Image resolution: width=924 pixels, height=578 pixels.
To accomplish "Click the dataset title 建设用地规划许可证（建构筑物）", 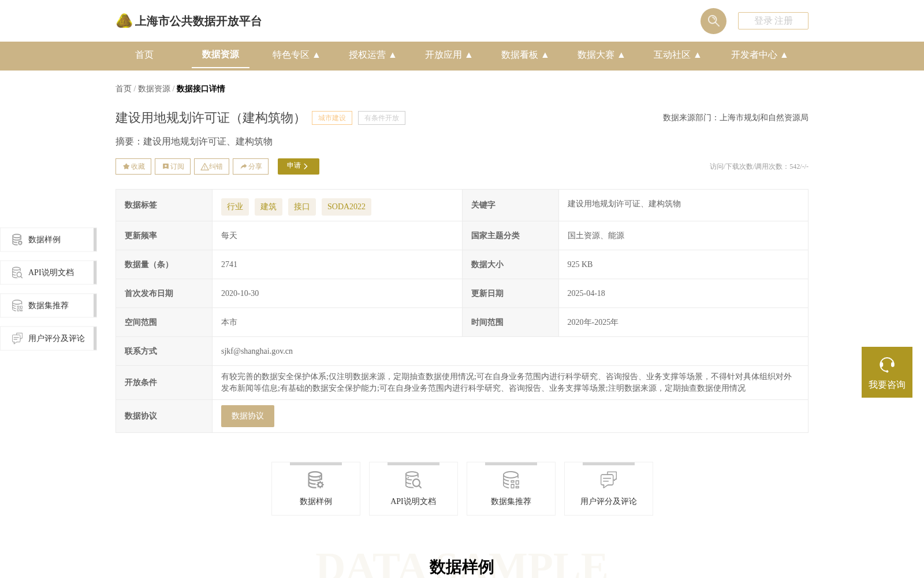I will [x=210, y=118].
